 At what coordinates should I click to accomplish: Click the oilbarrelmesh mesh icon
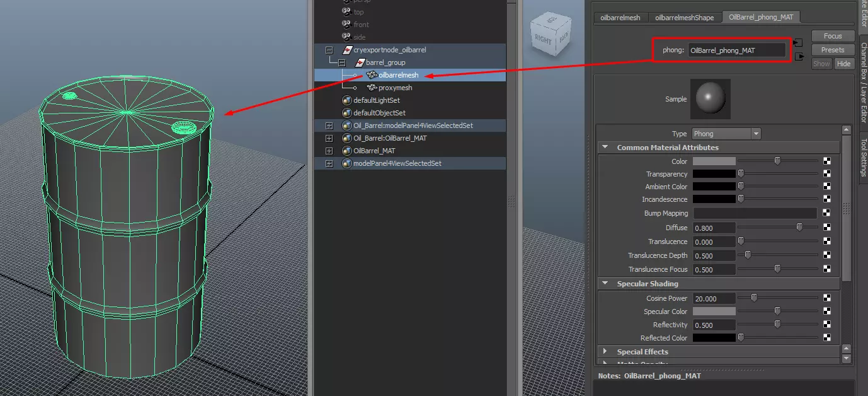click(x=372, y=75)
